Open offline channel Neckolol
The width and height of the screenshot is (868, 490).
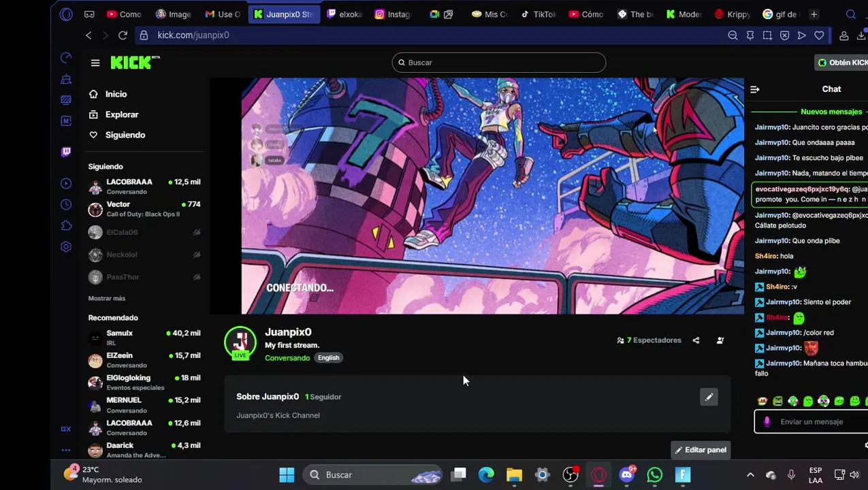(144, 255)
